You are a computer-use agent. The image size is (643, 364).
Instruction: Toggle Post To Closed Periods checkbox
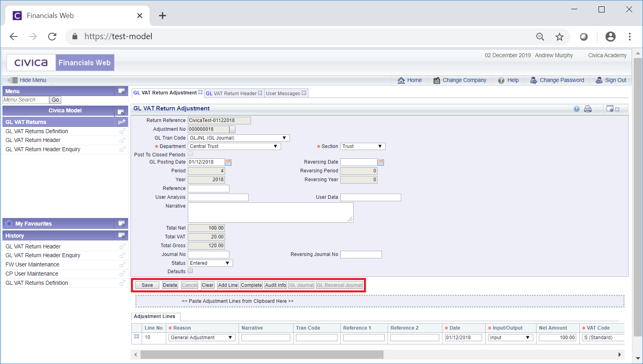tap(191, 154)
